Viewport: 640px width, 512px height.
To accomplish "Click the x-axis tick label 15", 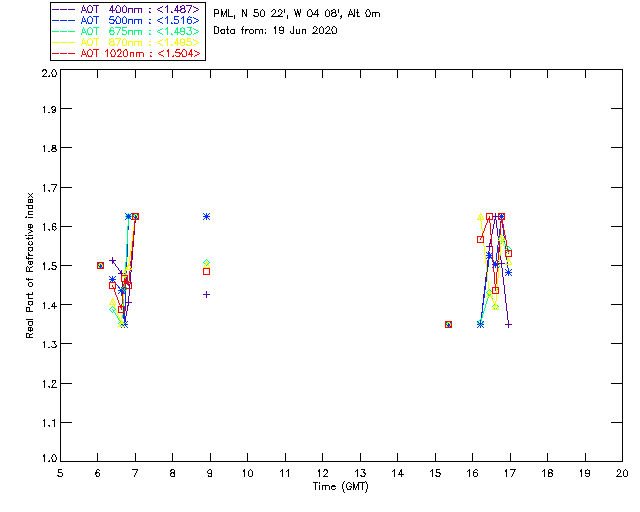I will pos(435,473).
